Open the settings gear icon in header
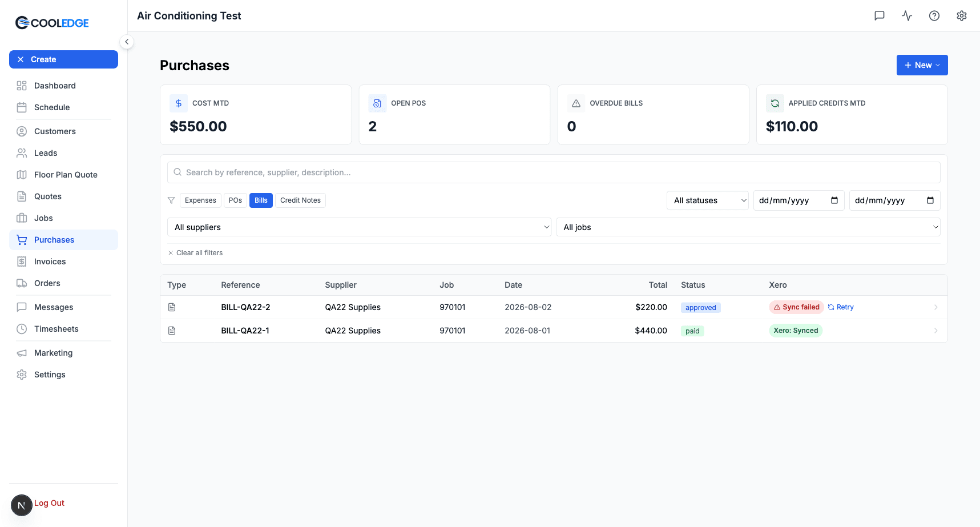This screenshot has width=980, height=527. pos(962,16)
